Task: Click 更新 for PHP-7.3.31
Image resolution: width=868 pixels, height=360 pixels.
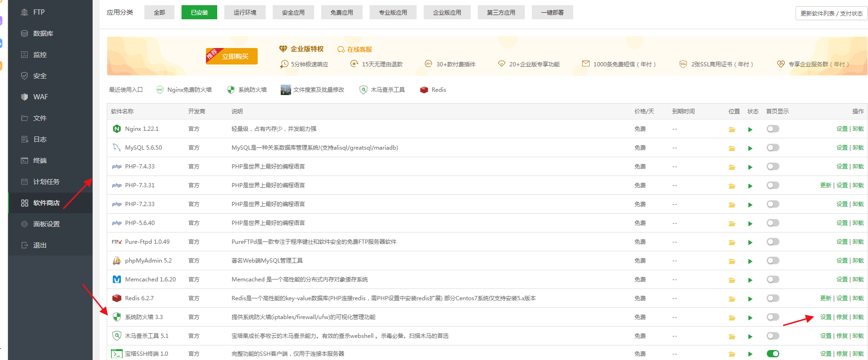Action: tap(826, 185)
